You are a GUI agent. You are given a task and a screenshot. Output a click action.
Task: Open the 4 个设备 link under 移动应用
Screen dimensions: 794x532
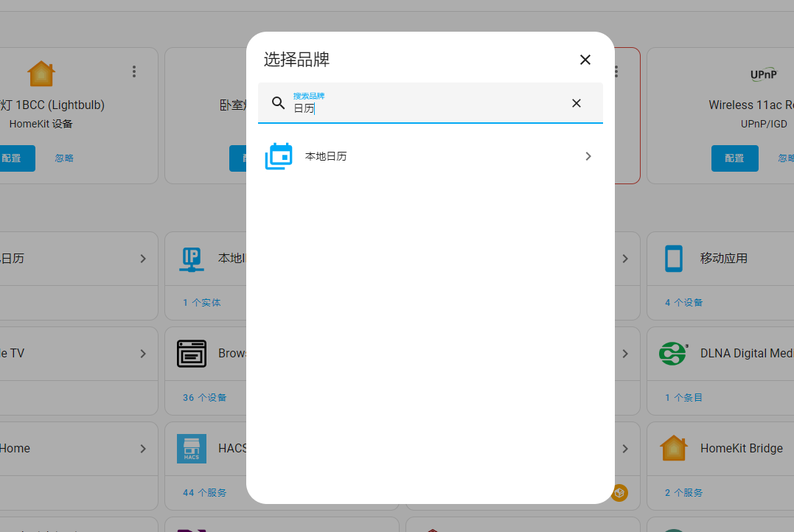(683, 302)
